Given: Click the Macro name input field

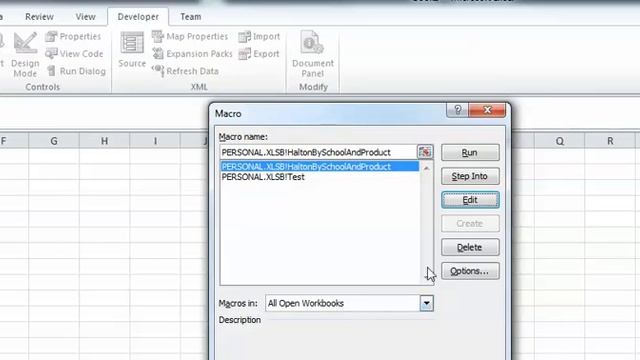Looking at the screenshot, I should 318,152.
